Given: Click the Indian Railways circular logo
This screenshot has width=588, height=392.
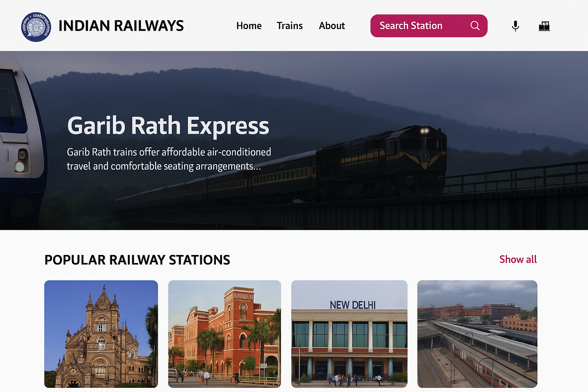Looking at the screenshot, I should click(x=36, y=26).
